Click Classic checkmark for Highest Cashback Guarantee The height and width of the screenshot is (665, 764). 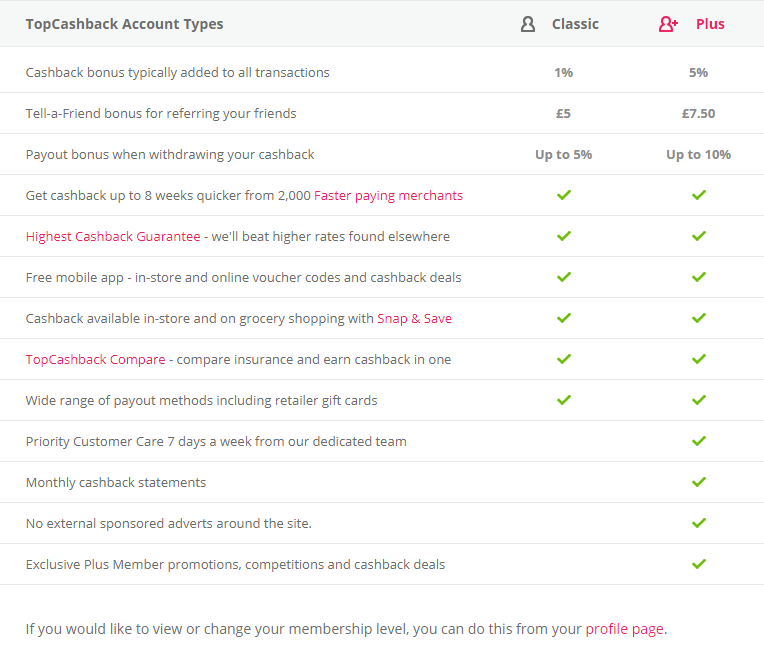(x=564, y=236)
